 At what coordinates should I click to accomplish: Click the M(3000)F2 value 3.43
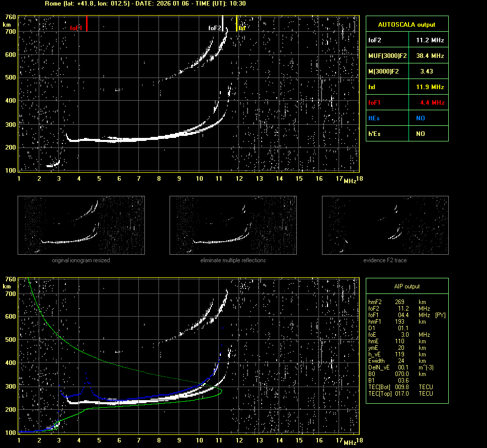[429, 71]
